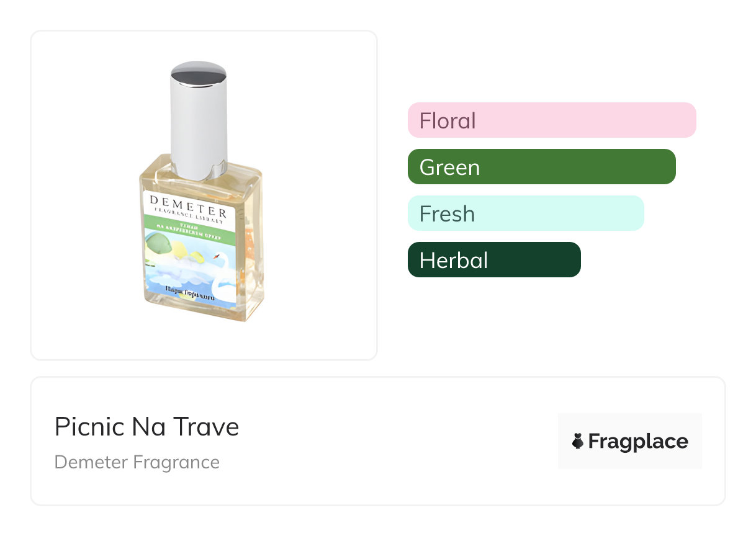Click the word Fresh in the mint bar
756x536 pixels.
click(x=447, y=213)
